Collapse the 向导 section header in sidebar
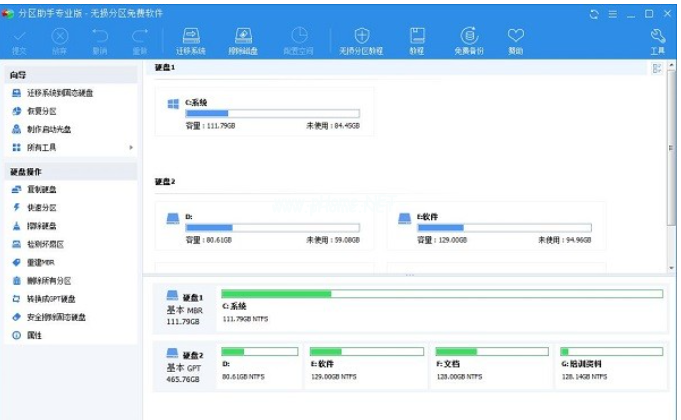 tap(70, 74)
